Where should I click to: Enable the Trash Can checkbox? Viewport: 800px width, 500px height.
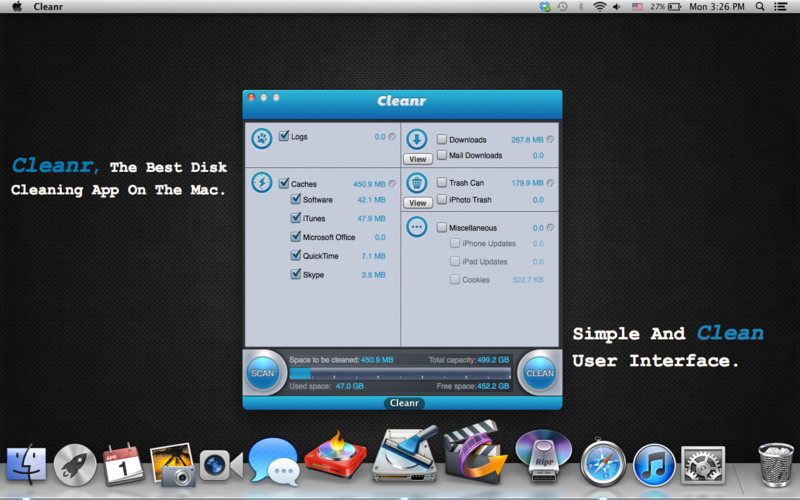click(x=442, y=182)
